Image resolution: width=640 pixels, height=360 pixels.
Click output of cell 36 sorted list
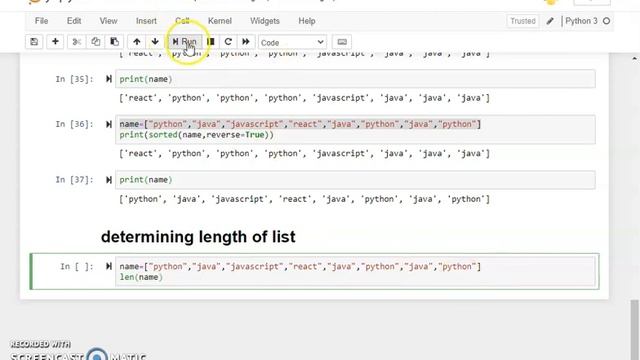tap(304, 154)
